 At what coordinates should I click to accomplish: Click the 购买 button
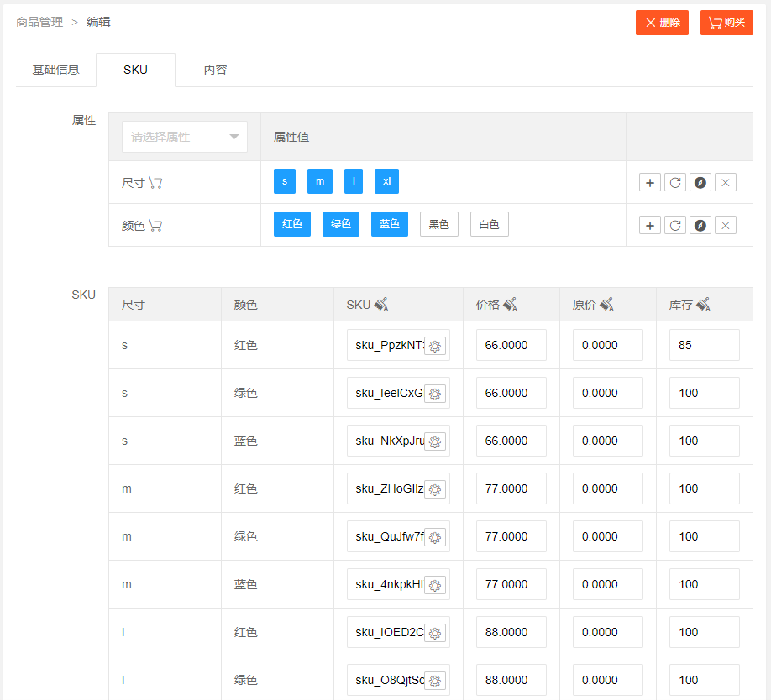coord(726,23)
